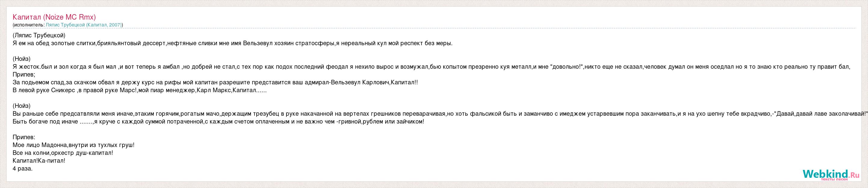This screenshot has width=868, height=188.
Task: Click the 'Припев;' label above 'За подьемом спад'
Action: [x=24, y=75]
